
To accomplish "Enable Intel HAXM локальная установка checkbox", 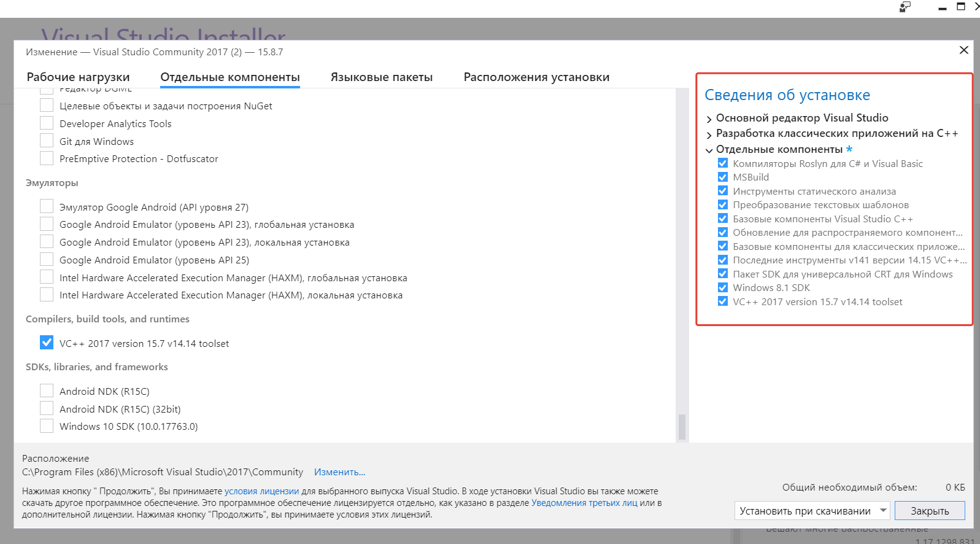I will [x=47, y=295].
